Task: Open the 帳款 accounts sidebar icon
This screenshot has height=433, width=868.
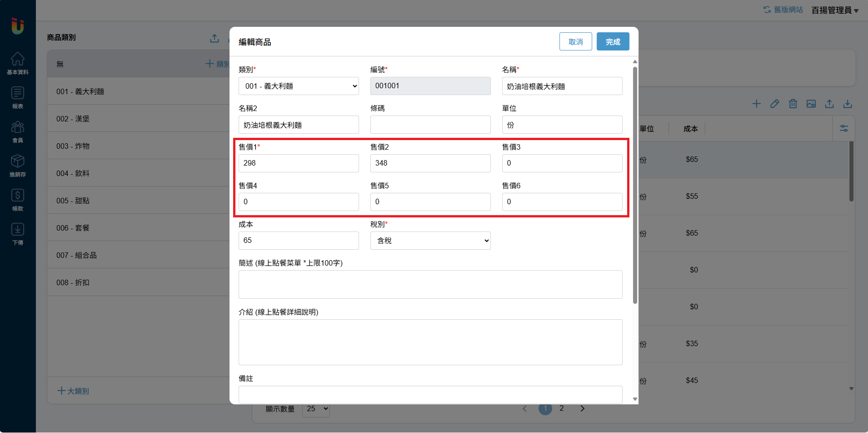Action: pyautogui.click(x=18, y=200)
